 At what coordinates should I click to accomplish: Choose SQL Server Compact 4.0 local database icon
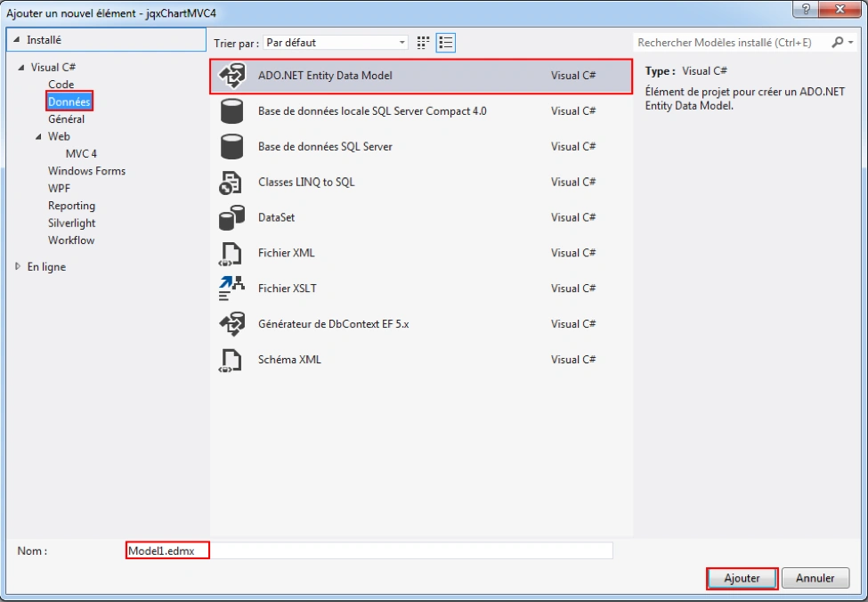pos(232,110)
